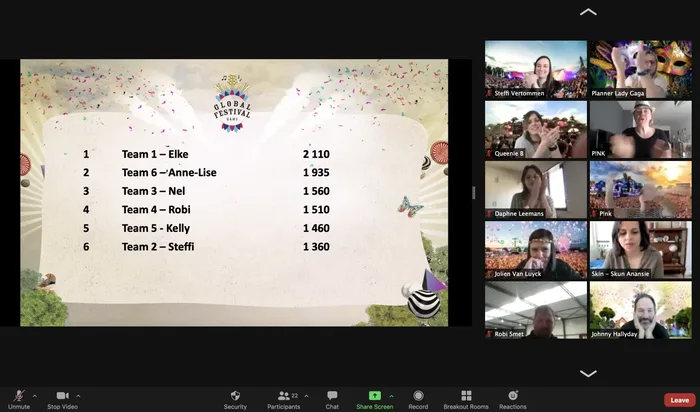Click the score '1 510'

[x=316, y=209]
